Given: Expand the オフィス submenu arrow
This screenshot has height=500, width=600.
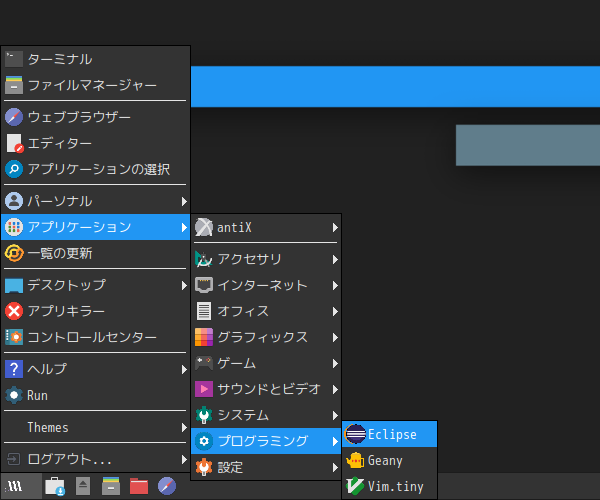Looking at the screenshot, I should (335, 311).
